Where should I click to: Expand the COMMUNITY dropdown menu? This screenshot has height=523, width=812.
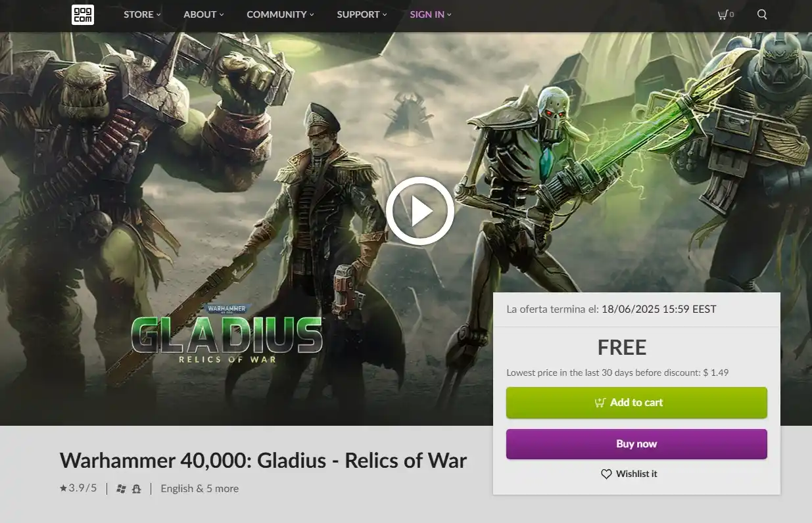click(x=280, y=14)
